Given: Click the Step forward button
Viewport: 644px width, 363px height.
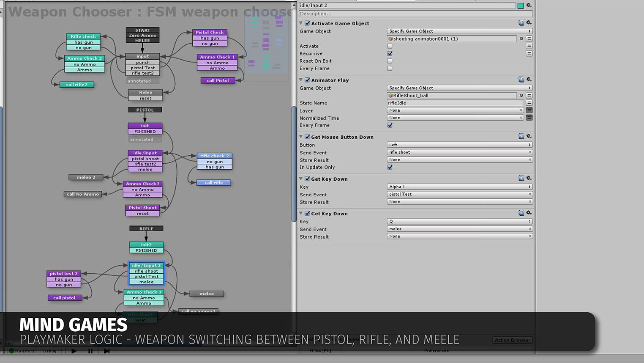Looking at the screenshot, I should coord(106,351).
